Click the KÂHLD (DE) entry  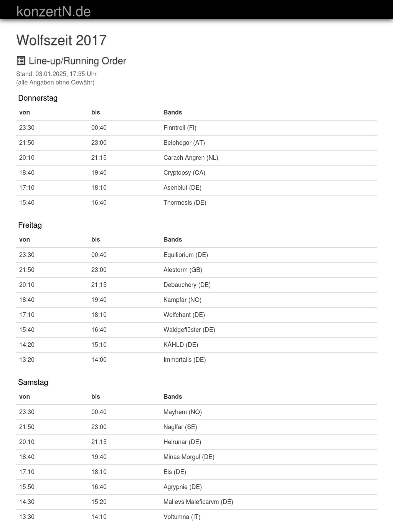pos(180,345)
